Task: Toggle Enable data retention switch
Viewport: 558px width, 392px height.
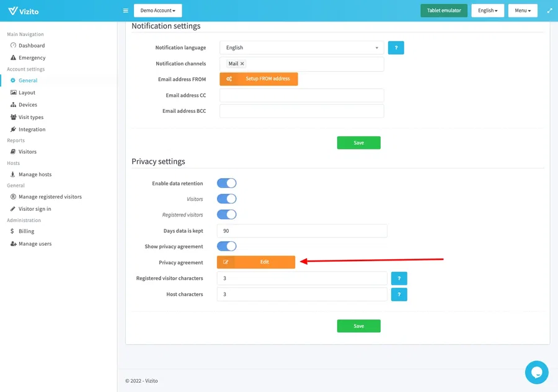Action: pyautogui.click(x=226, y=184)
